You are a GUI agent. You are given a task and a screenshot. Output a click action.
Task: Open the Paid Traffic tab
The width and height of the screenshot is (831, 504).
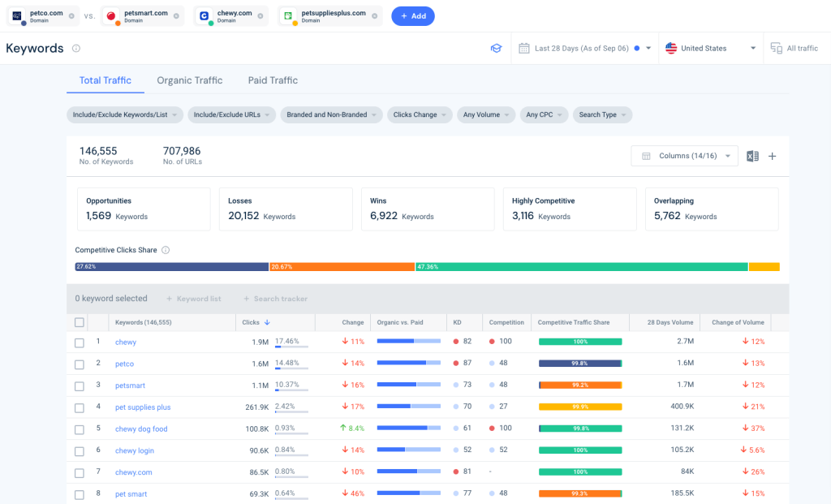pyautogui.click(x=273, y=80)
